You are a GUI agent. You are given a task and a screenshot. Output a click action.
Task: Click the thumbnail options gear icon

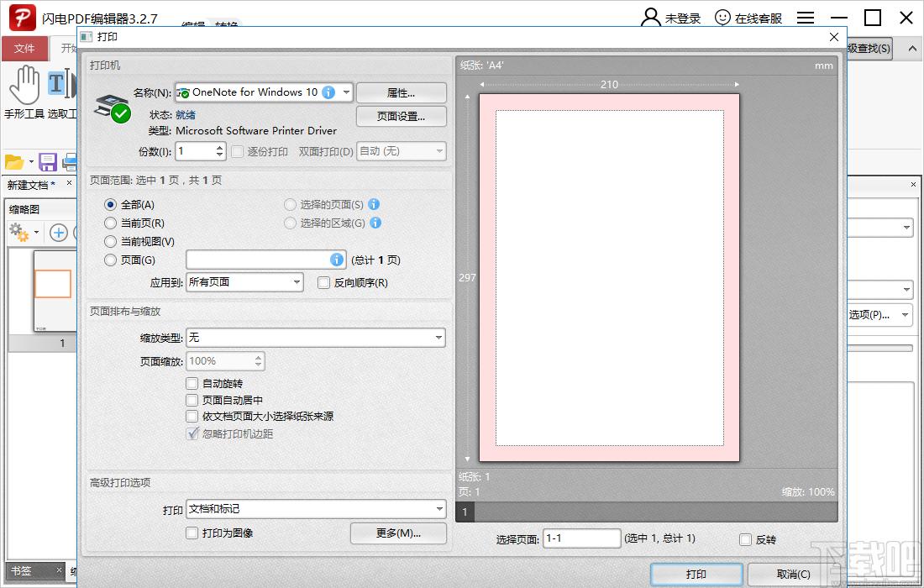coord(19,232)
